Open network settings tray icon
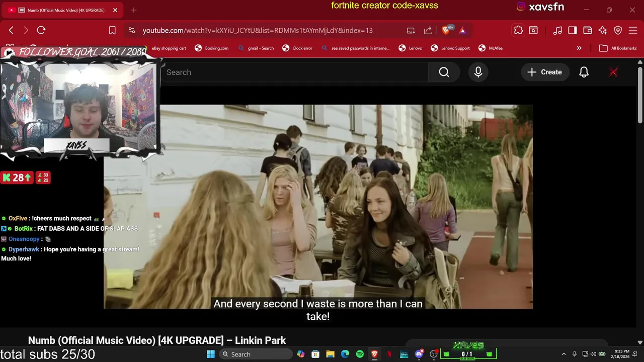 585,354
